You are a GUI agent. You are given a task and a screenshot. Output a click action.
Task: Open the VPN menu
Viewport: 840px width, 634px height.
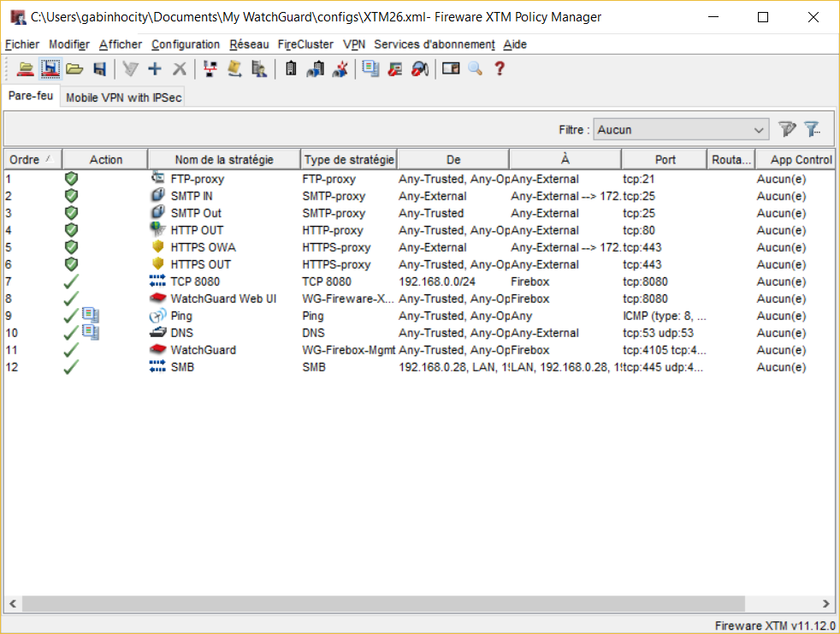pyautogui.click(x=354, y=44)
